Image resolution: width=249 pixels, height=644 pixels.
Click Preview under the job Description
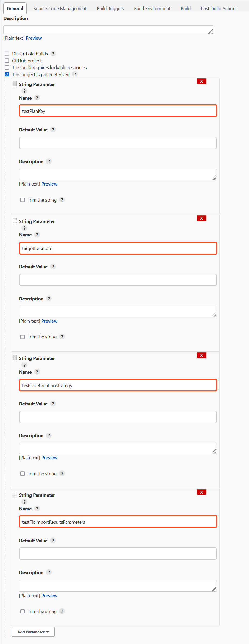34,38
